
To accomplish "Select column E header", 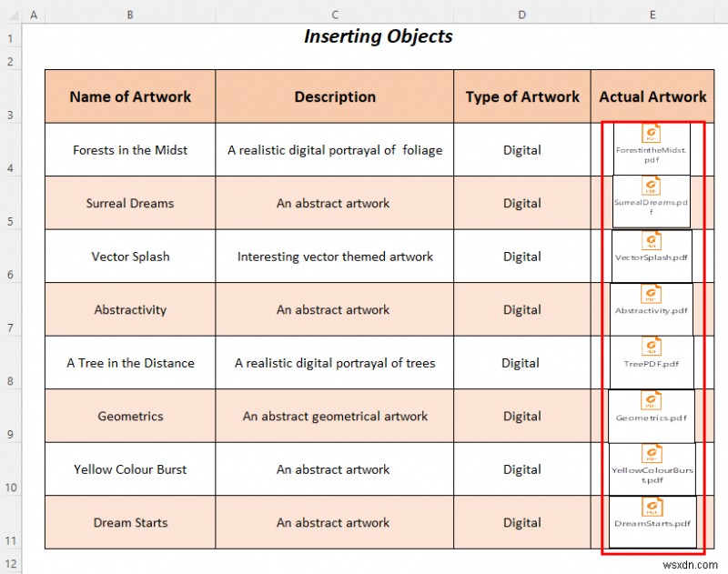I will pyautogui.click(x=652, y=15).
